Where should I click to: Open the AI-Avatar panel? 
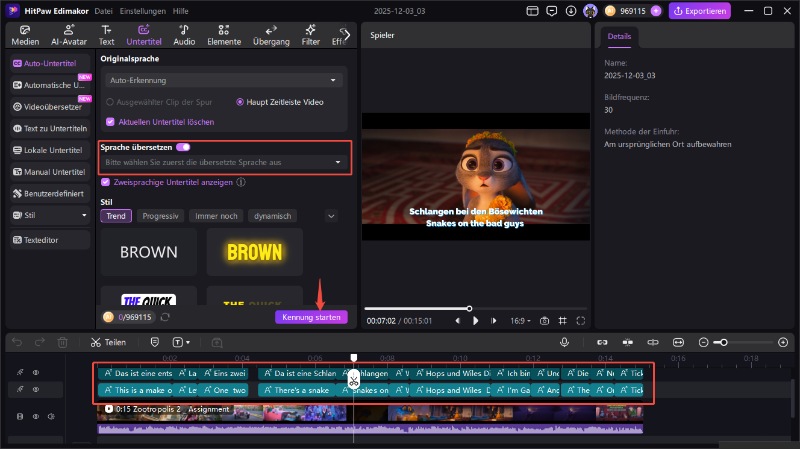tap(71, 36)
